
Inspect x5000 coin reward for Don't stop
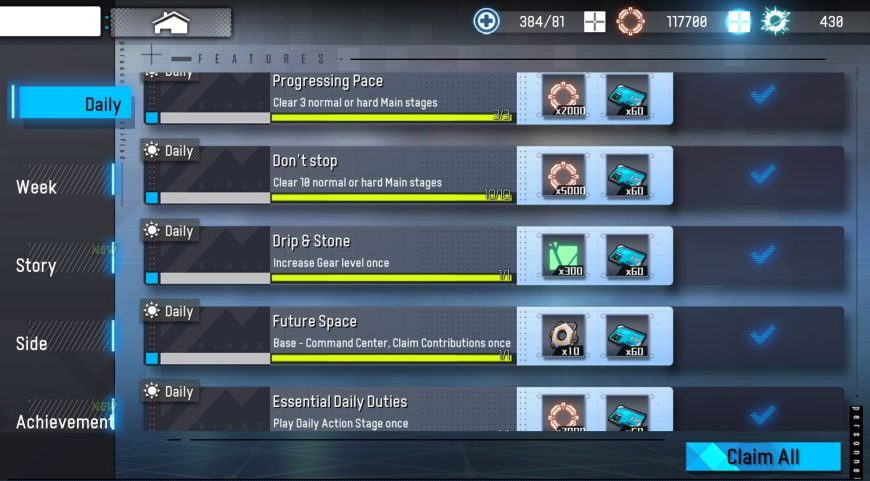pyautogui.click(x=563, y=175)
